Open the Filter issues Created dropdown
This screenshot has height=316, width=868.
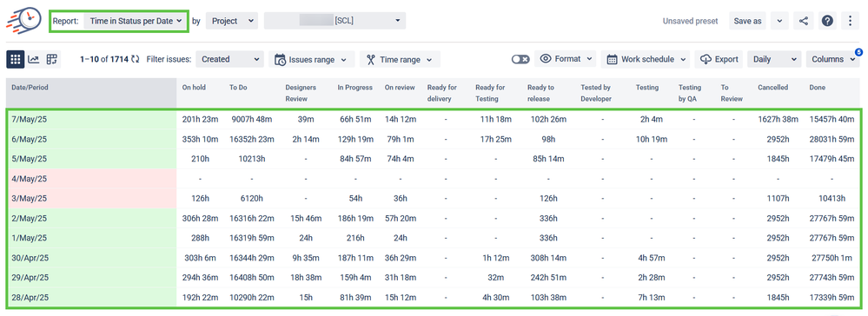tap(229, 59)
